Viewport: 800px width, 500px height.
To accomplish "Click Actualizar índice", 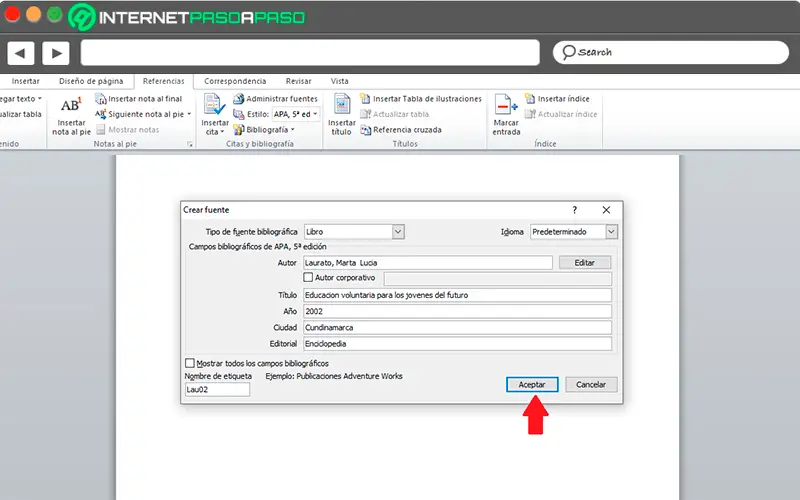I will tap(561, 114).
